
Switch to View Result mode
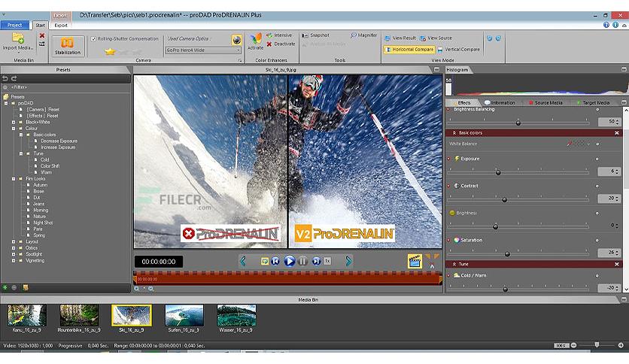400,38
